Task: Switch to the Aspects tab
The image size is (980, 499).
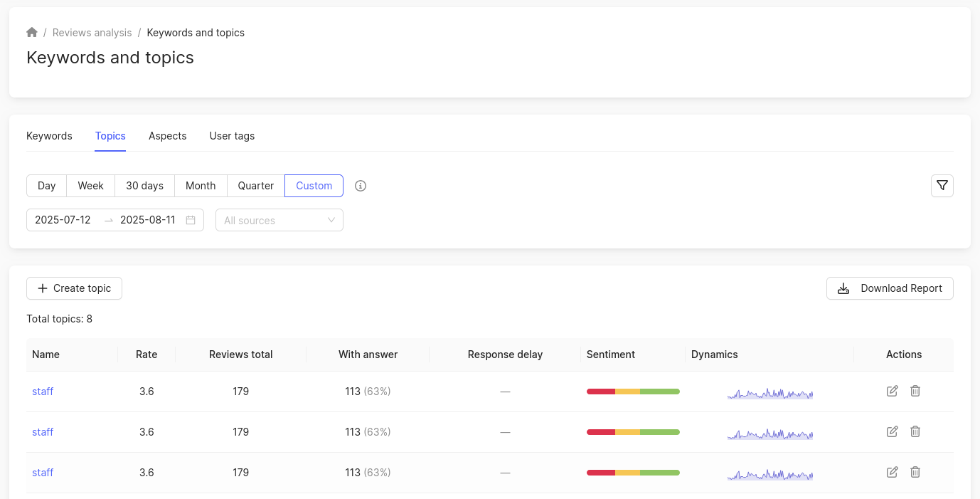Action: click(167, 136)
